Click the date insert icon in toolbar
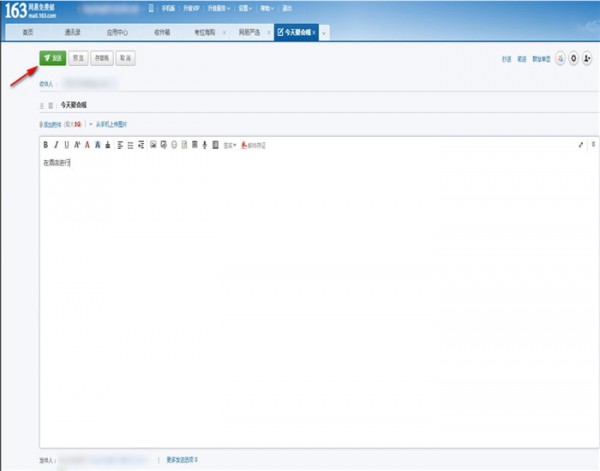 point(195,145)
